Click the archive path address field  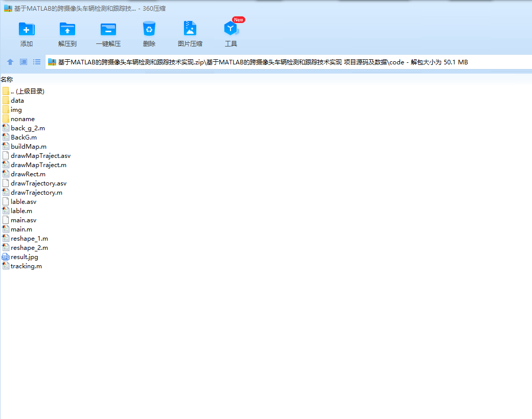(288, 62)
